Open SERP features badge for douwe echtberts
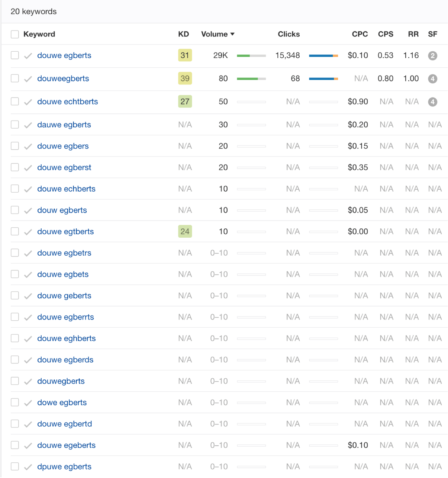Screen dimensions: 448x478 point(432,102)
